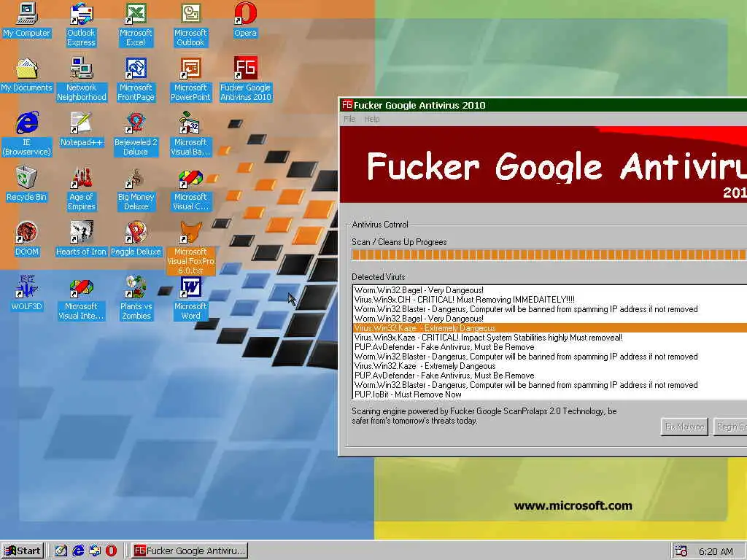Click the antivirus taskbar button
The image size is (747, 560).
[x=190, y=551]
